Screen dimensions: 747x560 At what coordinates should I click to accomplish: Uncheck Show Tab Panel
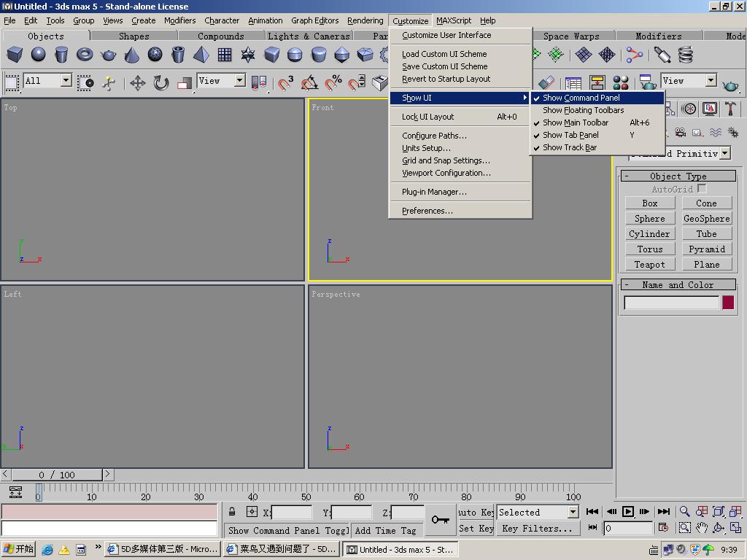pyautogui.click(x=597, y=135)
